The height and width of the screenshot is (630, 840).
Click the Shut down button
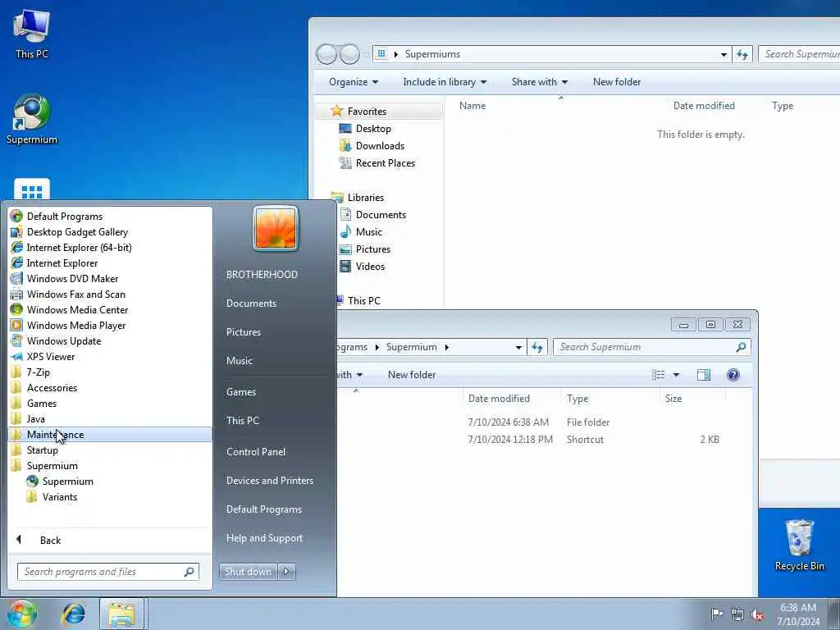pyautogui.click(x=248, y=572)
